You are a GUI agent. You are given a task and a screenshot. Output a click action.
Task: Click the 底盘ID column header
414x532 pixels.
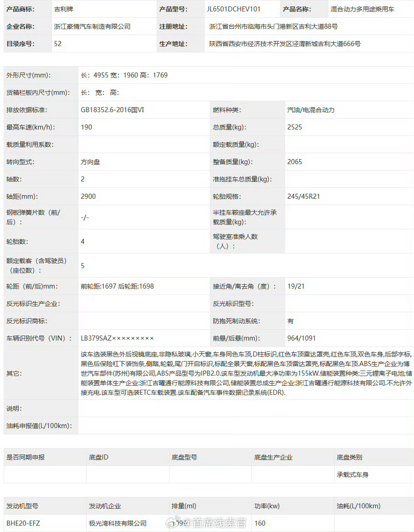(x=99, y=457)
